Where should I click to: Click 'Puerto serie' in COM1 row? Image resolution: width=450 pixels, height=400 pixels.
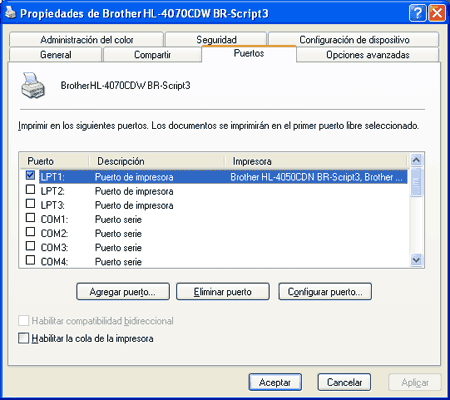click(118, 219)
